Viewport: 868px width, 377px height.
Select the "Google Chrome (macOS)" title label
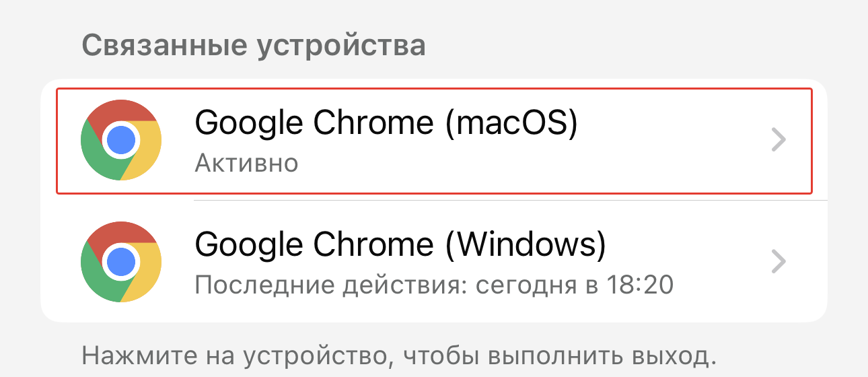pyautogui.click(x=386, y=124)
